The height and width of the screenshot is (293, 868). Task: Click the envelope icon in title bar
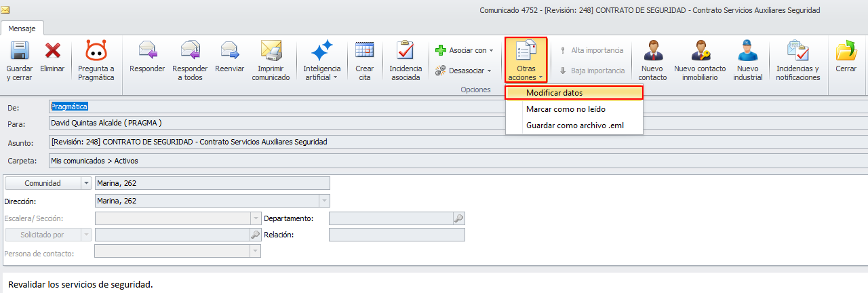click(5, 10)
